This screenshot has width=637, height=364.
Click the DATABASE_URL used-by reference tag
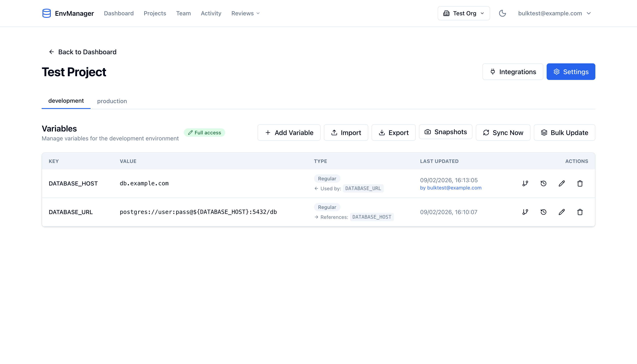coord(363,188)
